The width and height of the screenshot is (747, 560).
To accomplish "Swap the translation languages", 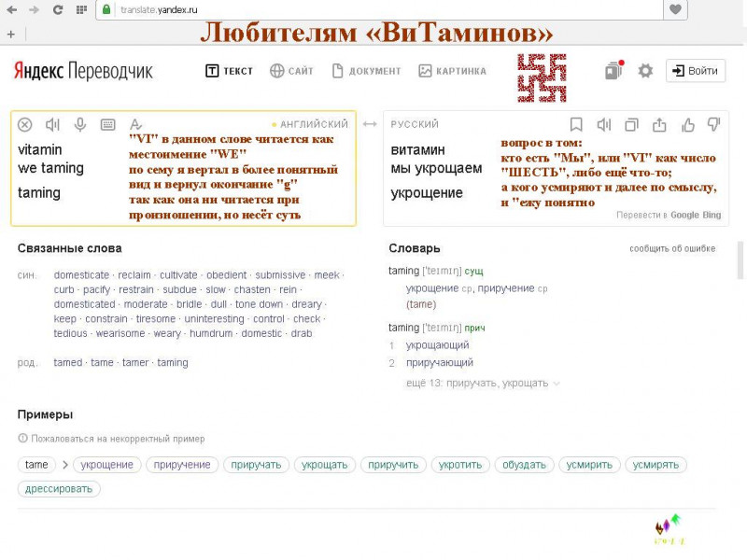I will (x=370, y=124).
